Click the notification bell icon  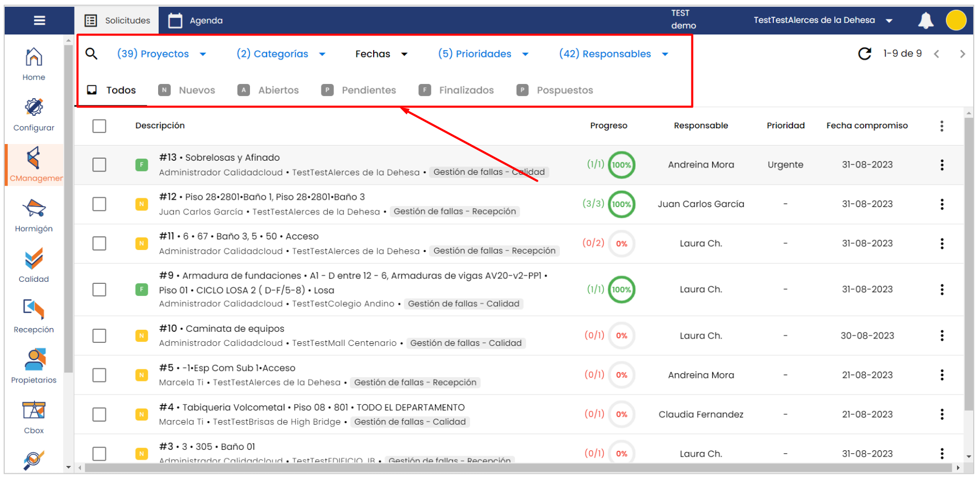[925, 20]
